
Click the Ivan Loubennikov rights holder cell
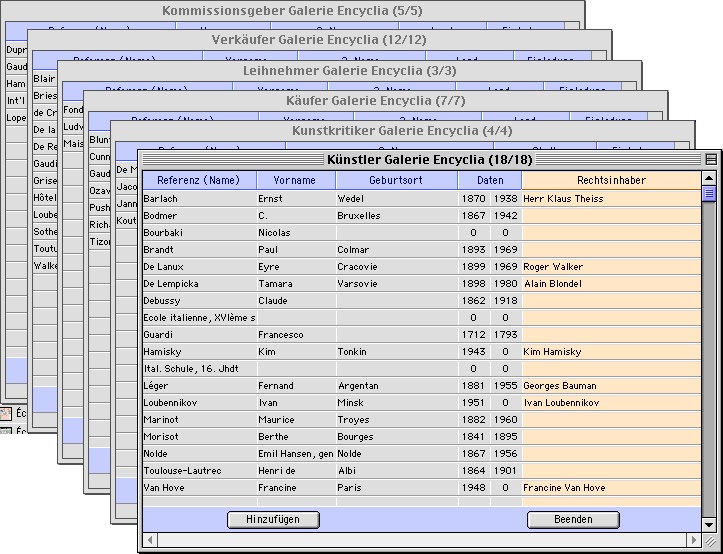[611, 403]
